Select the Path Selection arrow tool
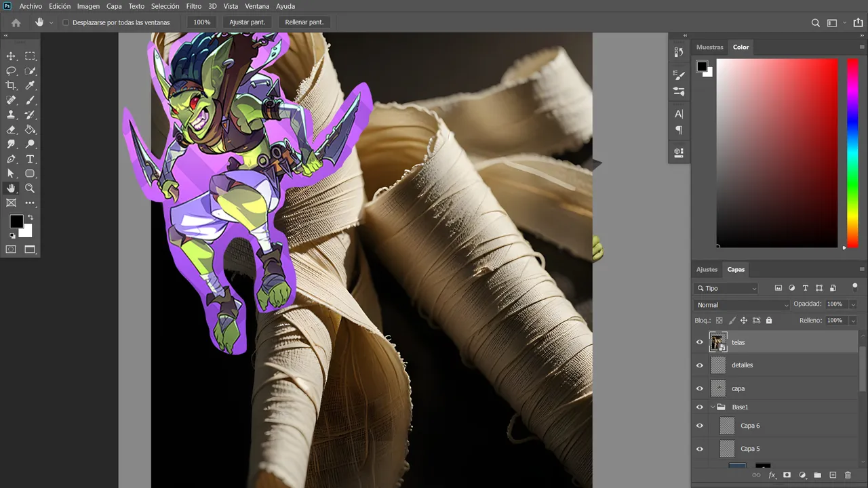This screenshot has height=488, width=868. coord(11,174)
